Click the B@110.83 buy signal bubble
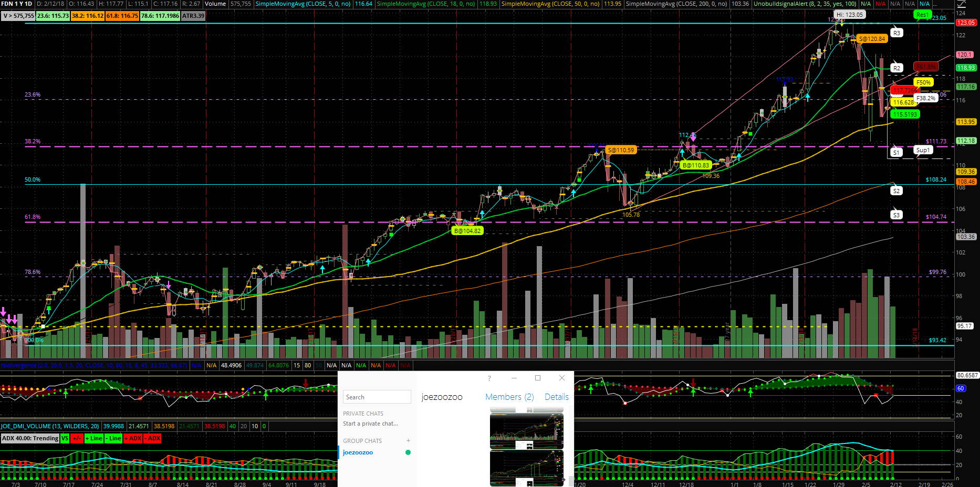 [x=695, y=165]
